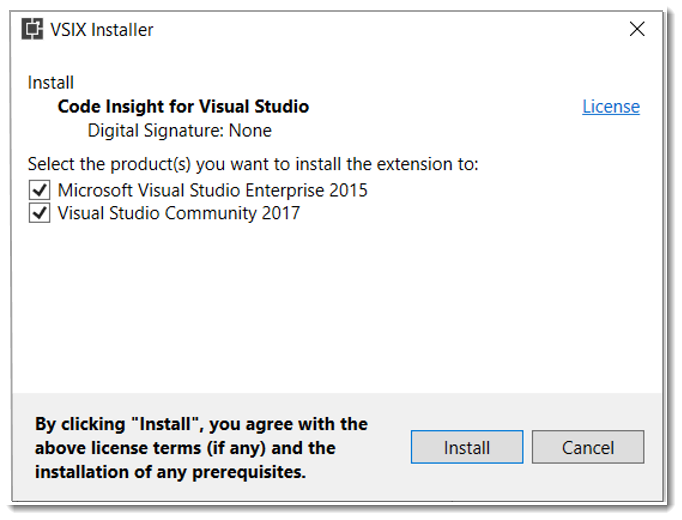Click the "Install" heading above extension name

coord(51,83)
